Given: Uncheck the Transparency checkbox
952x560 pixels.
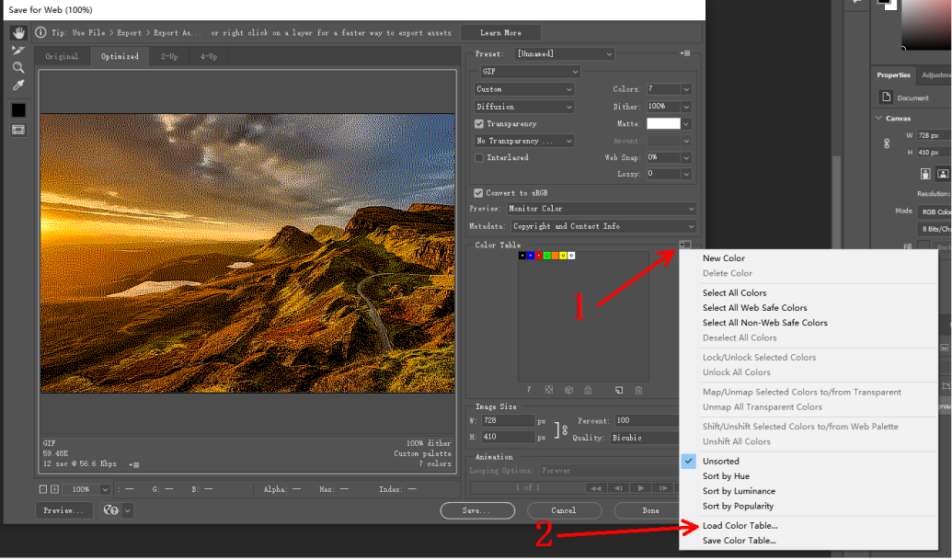Looking at the screenshot, I should click(479, 123).
